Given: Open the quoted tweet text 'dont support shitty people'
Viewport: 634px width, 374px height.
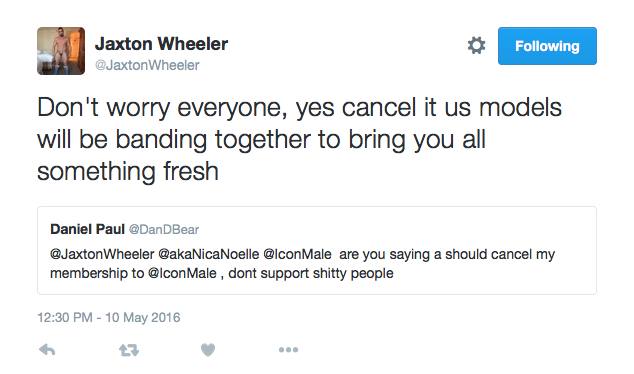Looking at the screenshot, I should (311, 274).
